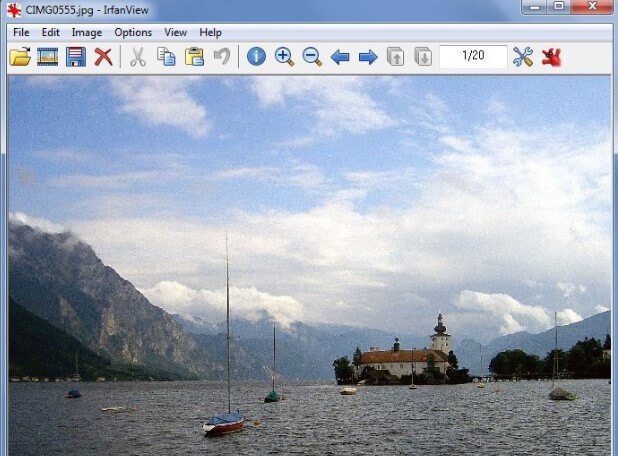Open the File menu
The height and width of the screenshot is (456, 618).
point(21,32)
